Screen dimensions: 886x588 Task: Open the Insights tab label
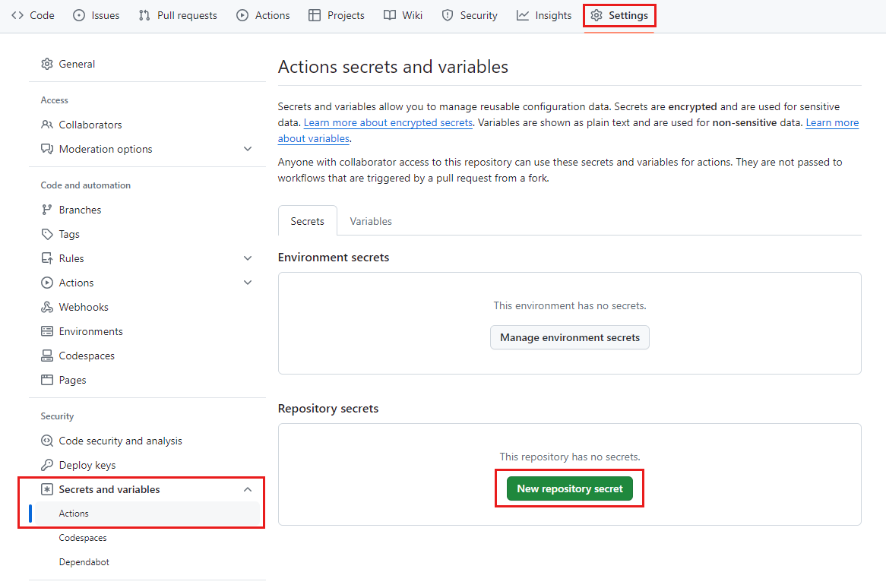click(553, 15)
